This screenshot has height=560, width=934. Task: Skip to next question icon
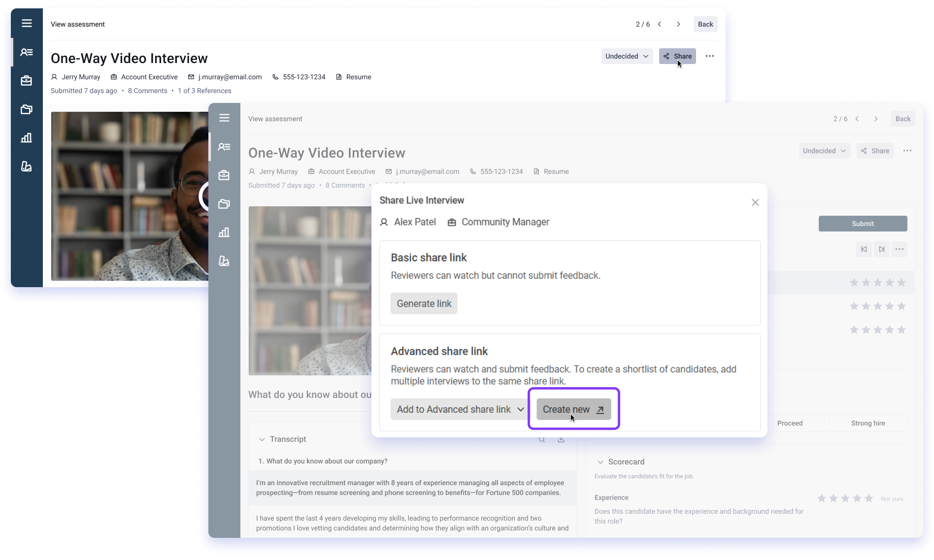tap(882, 249)
